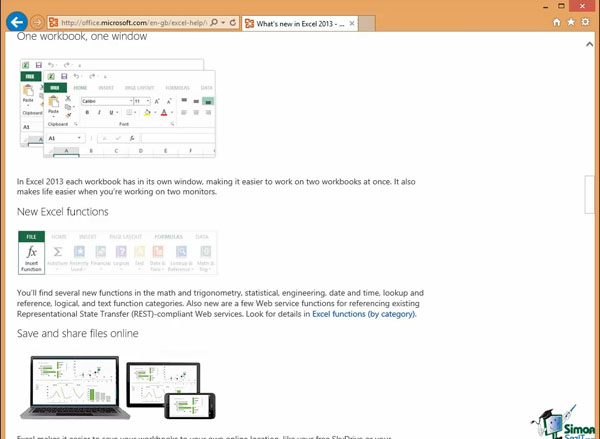Go to the browser Home page icon

pos(557,23)
